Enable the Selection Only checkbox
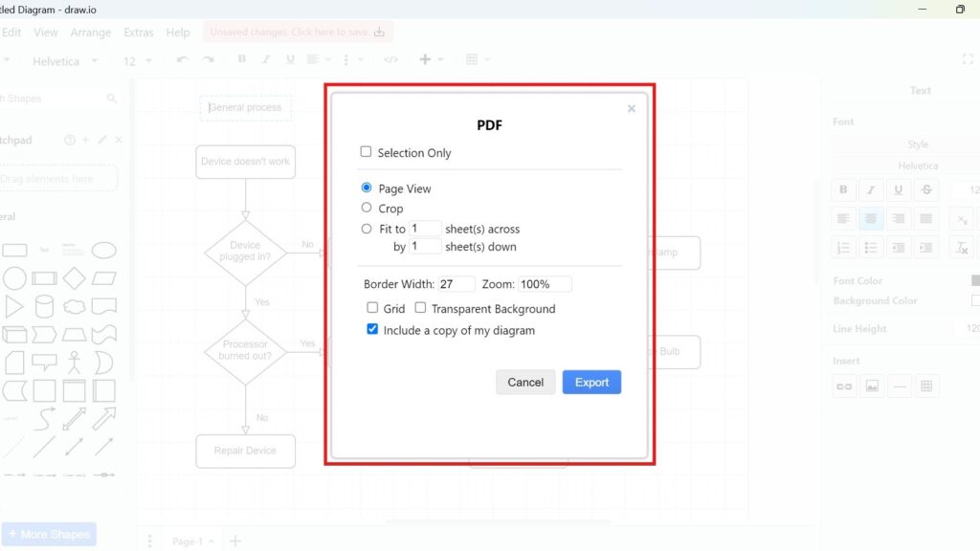This screenshot has width=980, height=551. 366,152
